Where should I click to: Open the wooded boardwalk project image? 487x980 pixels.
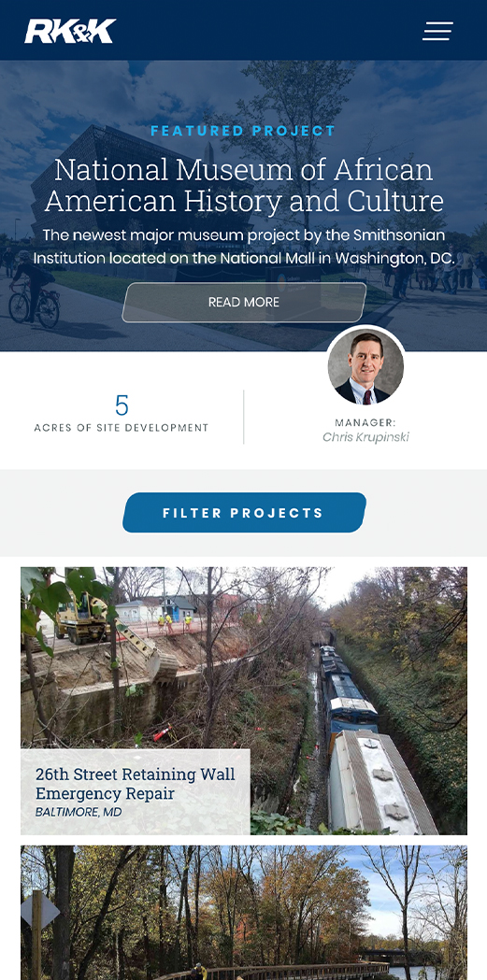[244, 913]
